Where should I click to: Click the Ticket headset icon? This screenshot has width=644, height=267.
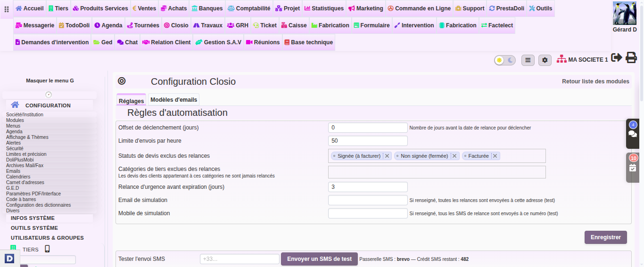pyautogui.click(x=256, y=25)
